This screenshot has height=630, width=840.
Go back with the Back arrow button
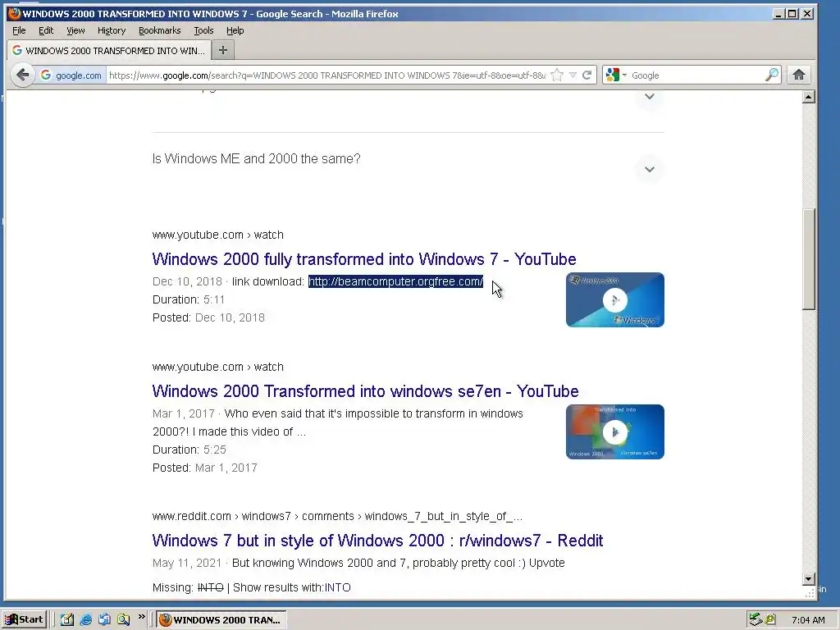point(22,75)
